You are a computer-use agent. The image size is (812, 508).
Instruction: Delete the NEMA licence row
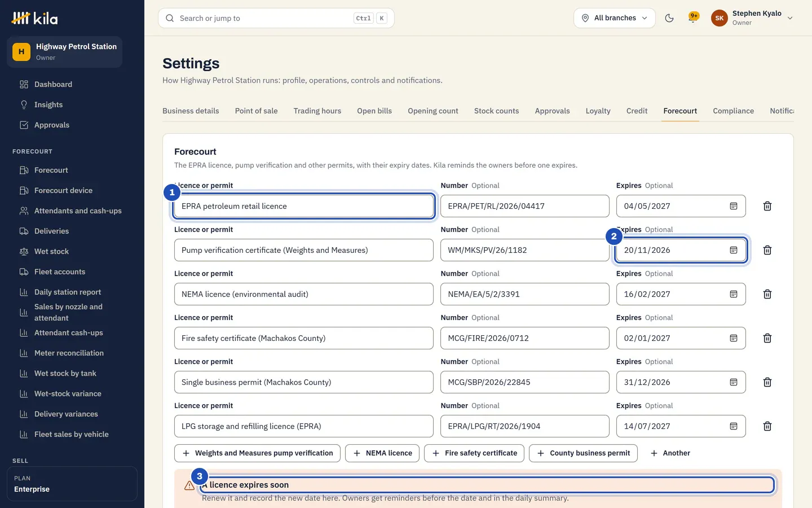click(x=767, y=294)
